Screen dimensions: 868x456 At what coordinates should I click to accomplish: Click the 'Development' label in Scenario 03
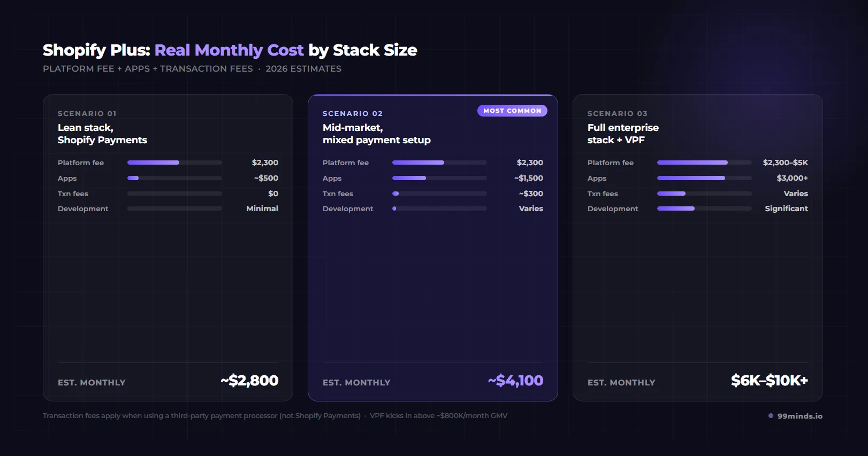click(613, 208)
